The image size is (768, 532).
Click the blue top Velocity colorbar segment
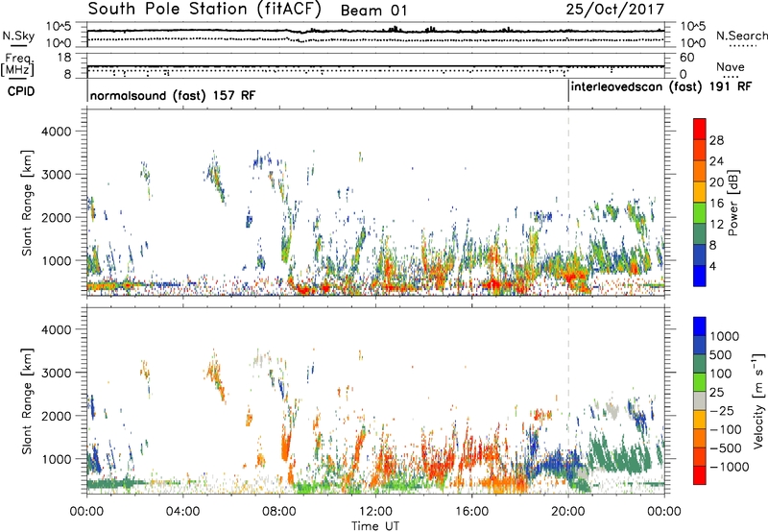click(x=700, y=326)
